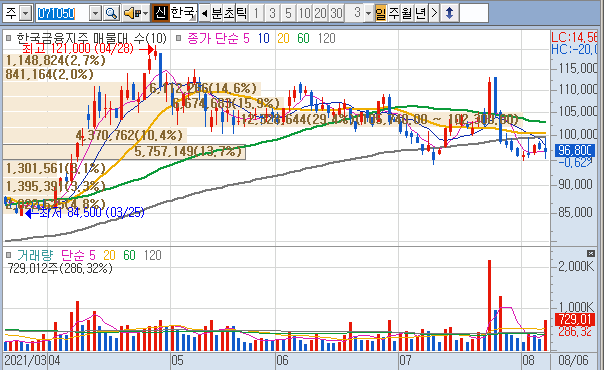Click the gray 120 label in price legend
Viewport: 604px width, 370px height.
pyautogui.click(x=327, y=39)
